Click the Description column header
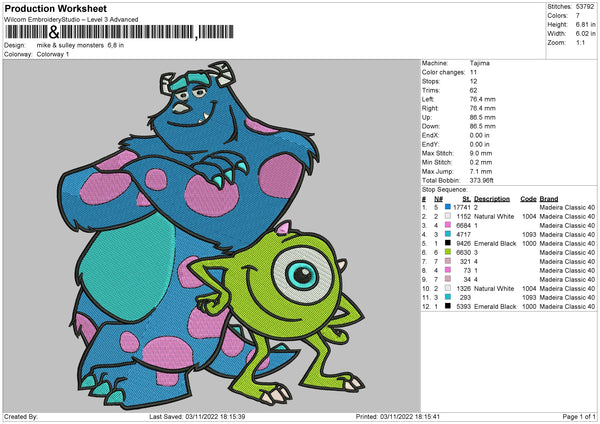600x424 pixels. (492, 199)
